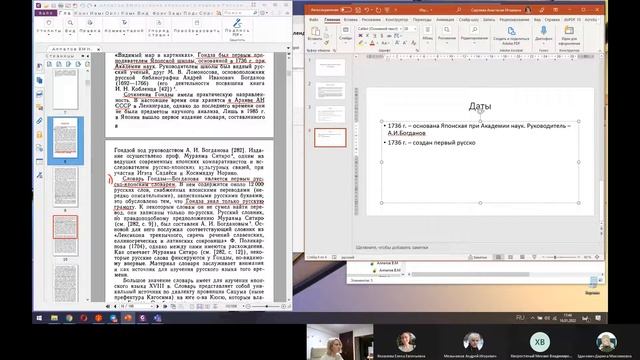This screenshot has height=360, width=640.
Task: Click the red font color button
Action: [372, 43]
